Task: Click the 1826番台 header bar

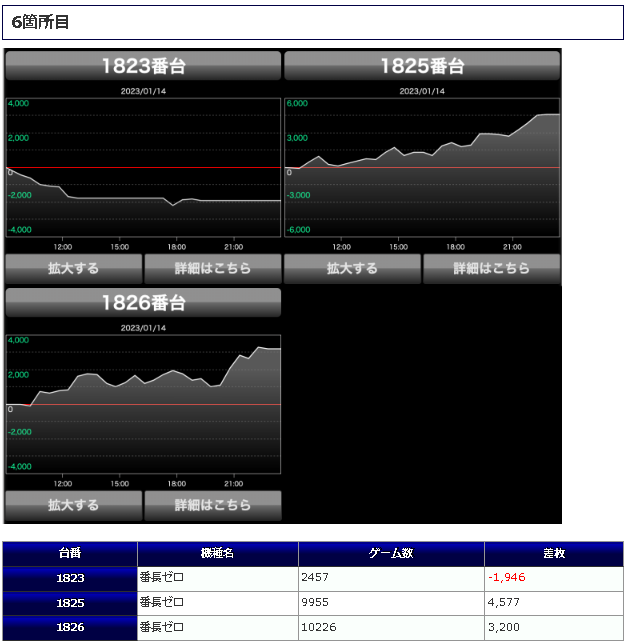Action: [143, 303]
